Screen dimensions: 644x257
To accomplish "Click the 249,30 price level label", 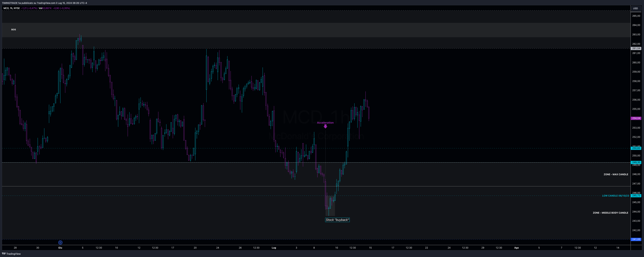I will click(x=636, y=163).
